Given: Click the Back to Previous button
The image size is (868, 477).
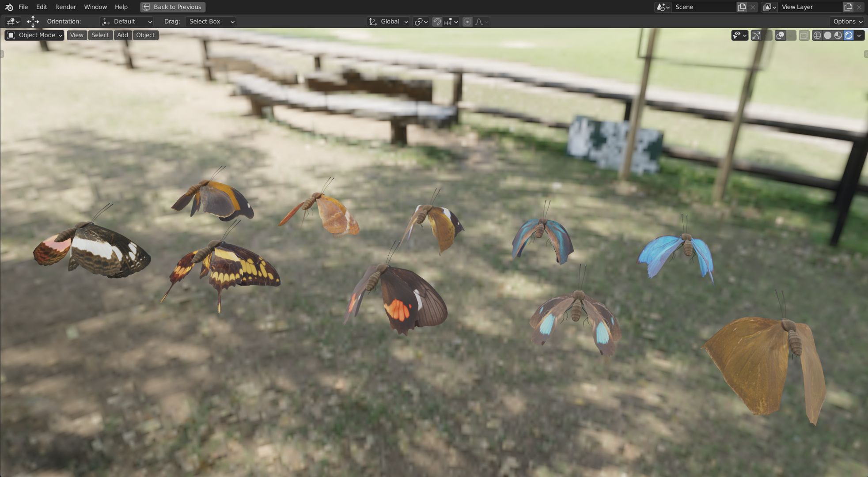Looking at the screenshot, I should pyautogui.click(x=172, y=7).
